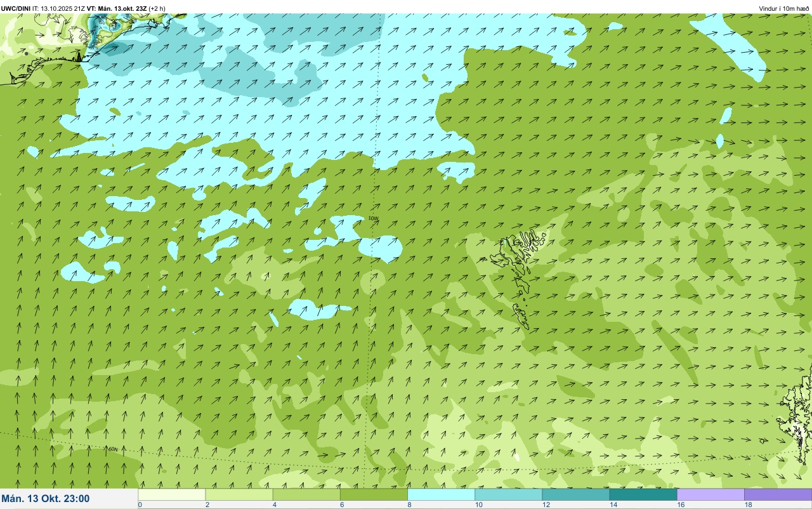Click the 'UWC/DINI IT: 13.10.2025 21Z' header text

[43, 8]
